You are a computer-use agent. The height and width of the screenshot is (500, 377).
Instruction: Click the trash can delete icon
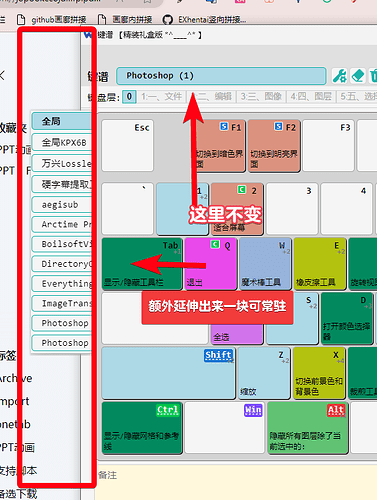tap(373, 76)
